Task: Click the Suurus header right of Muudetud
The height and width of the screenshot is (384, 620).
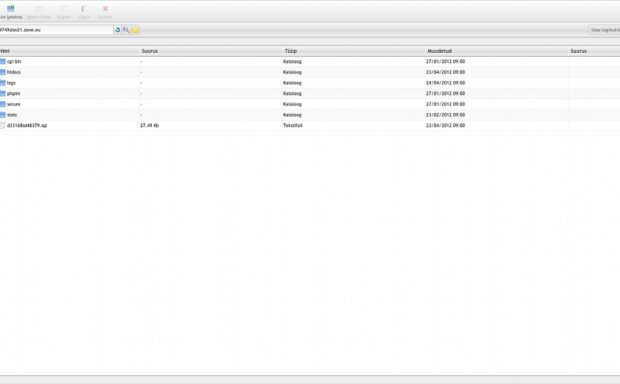Action: (x=578, y=51)
